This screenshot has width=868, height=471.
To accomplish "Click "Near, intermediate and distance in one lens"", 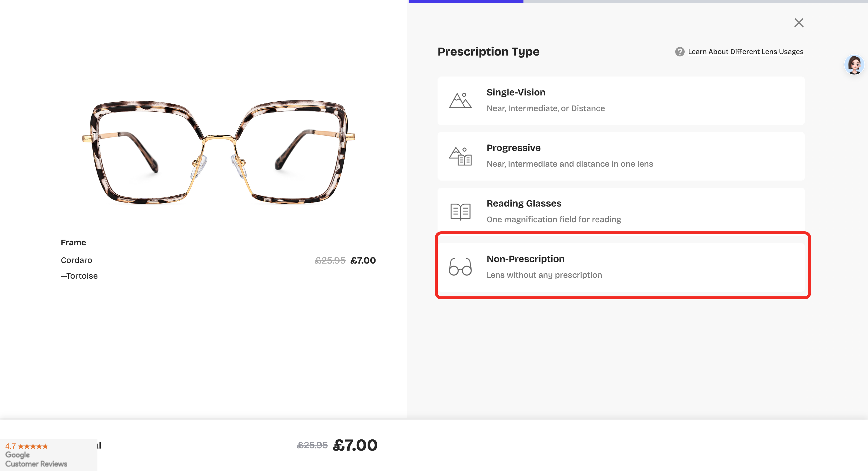I will 570,164.
